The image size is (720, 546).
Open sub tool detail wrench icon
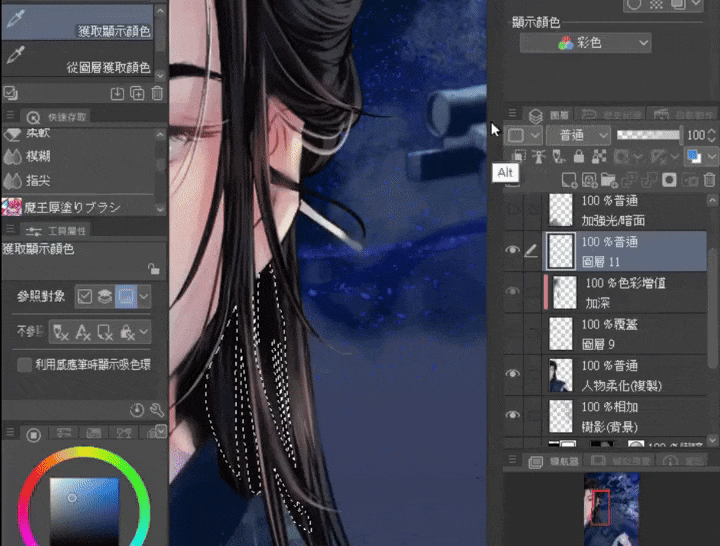157,410
